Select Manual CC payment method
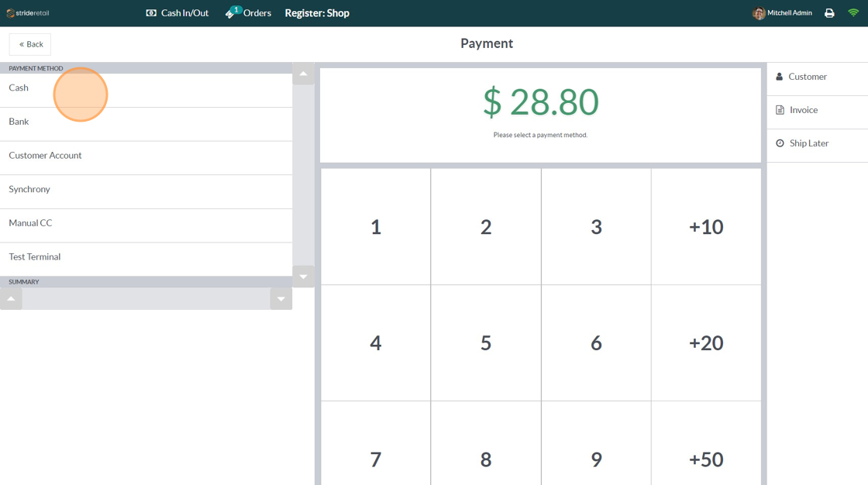The width and height of the screenshot is (868, 485). 146,225
